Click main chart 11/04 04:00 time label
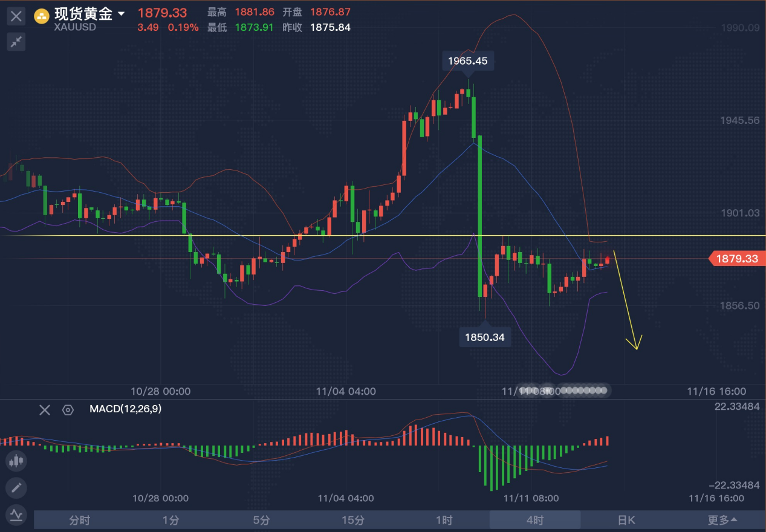The height and width of the screenshot is (532, 766). click(346, 391)
